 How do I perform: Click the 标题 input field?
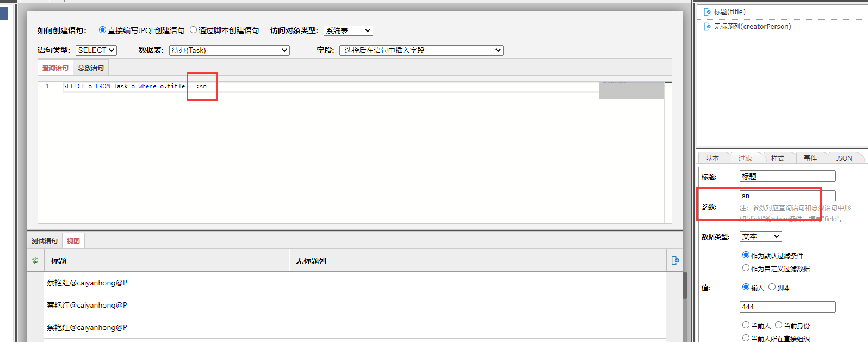pyautogui.click(x=788, y=176)
